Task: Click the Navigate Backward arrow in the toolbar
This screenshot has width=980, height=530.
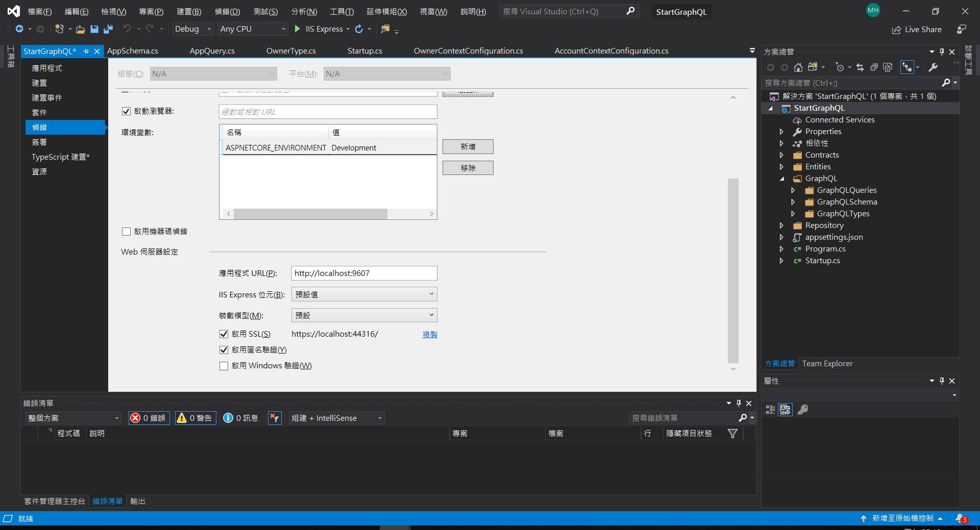Action: [x=19, y=29]
